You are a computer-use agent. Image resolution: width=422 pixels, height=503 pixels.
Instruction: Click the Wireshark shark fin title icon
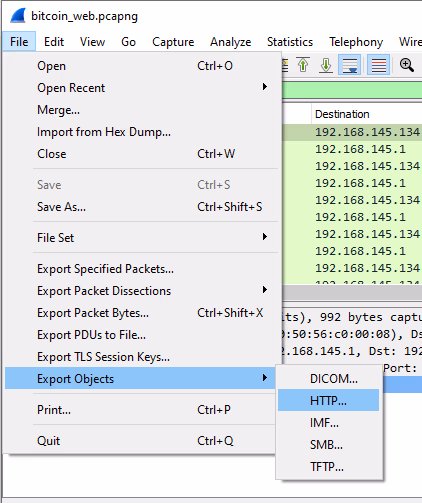coord(18,16)
